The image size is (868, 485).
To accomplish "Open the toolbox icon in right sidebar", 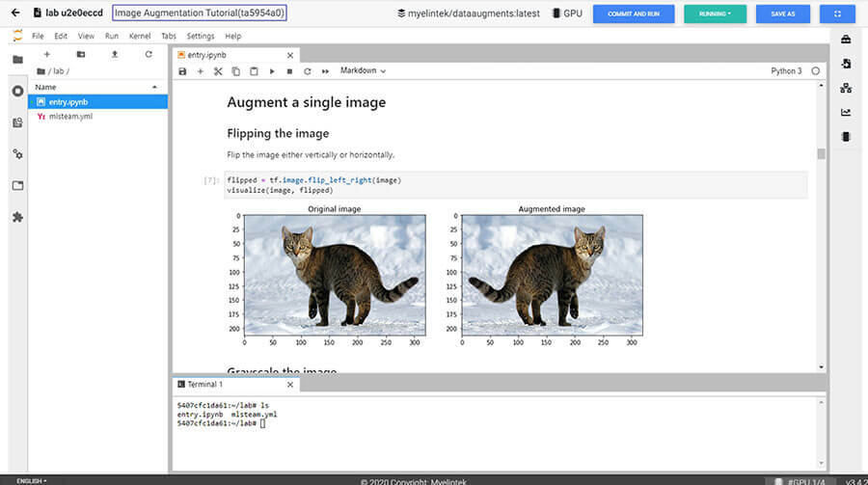I will 846,40.
